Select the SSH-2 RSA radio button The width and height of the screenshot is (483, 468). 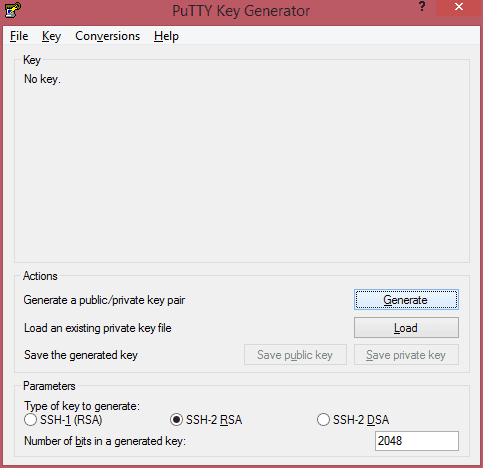tap(206, 420)
